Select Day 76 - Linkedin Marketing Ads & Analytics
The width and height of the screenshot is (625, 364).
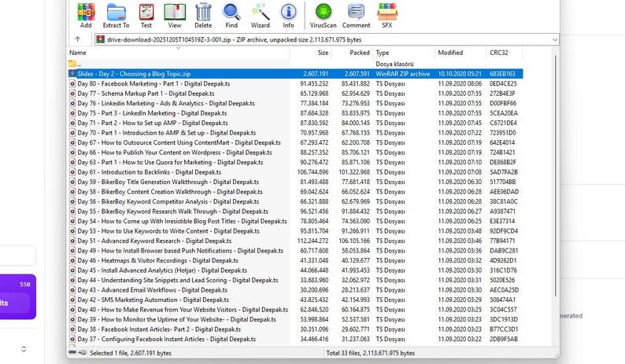pyautogui.click(x=295, y=103)
